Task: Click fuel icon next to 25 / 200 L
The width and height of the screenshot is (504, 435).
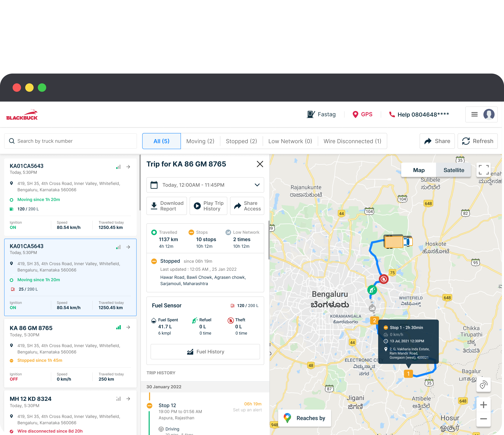Action: coord(13,289)
